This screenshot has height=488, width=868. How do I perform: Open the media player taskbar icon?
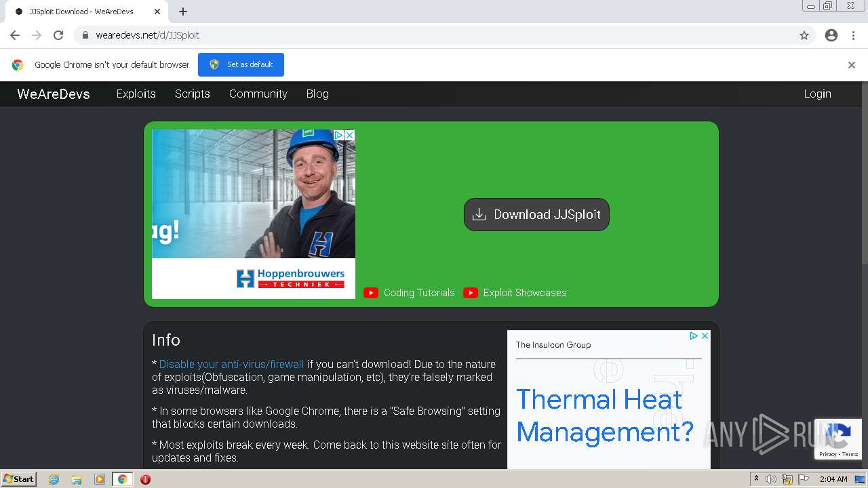[x=100, y=479]
